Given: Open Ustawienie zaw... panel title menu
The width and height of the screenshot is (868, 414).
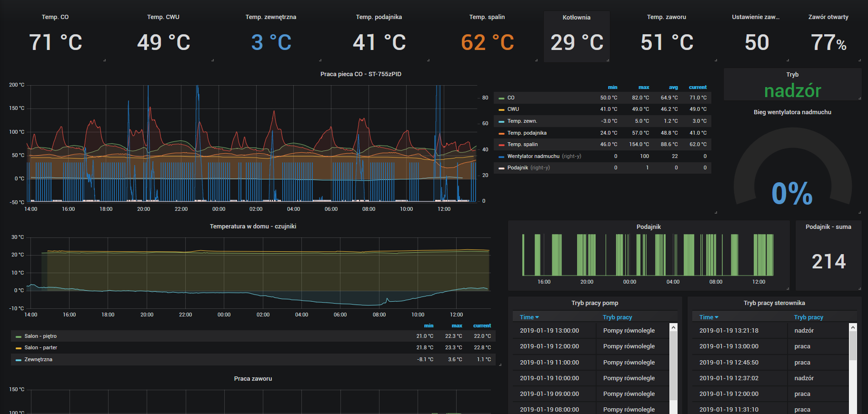Looking at the screenshot, I should [756, 17].
